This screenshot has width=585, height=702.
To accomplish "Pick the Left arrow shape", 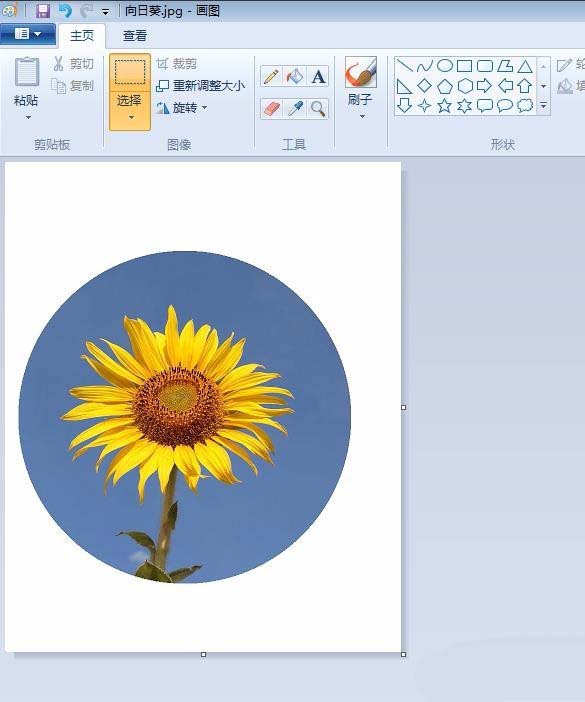I will point(505,86).
